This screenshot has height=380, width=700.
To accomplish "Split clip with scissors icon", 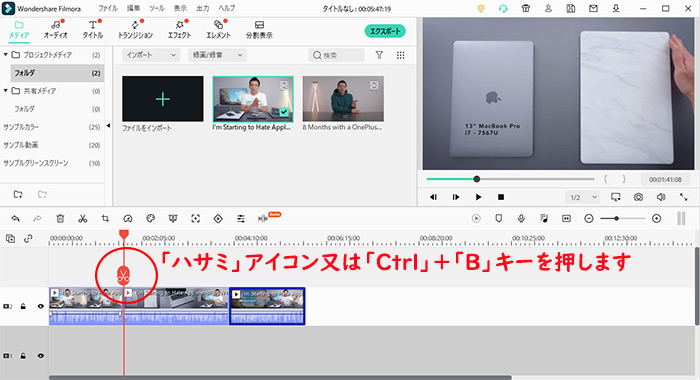I will [x=83, y=218].
